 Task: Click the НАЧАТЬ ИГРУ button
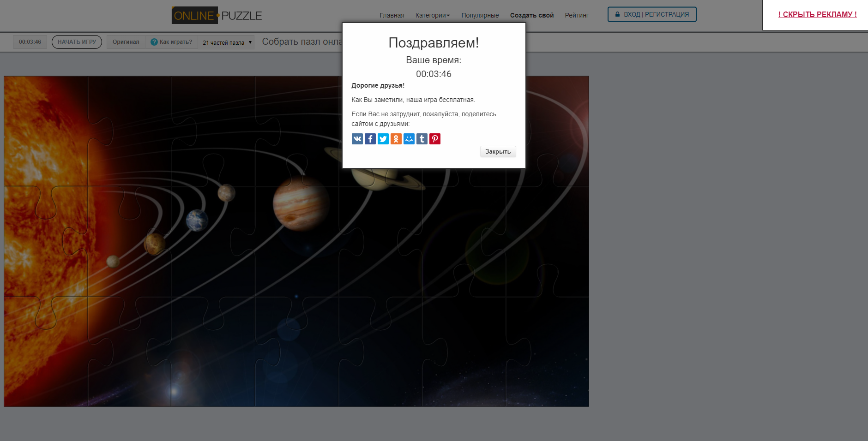(x=77, y=42)
